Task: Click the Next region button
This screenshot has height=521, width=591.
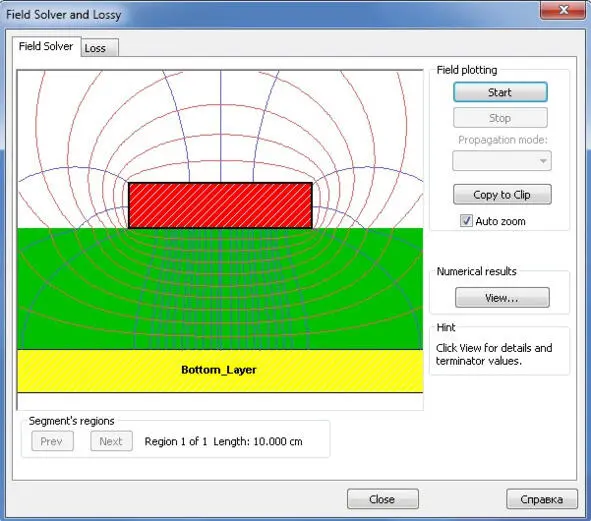Action: [111, 441]
